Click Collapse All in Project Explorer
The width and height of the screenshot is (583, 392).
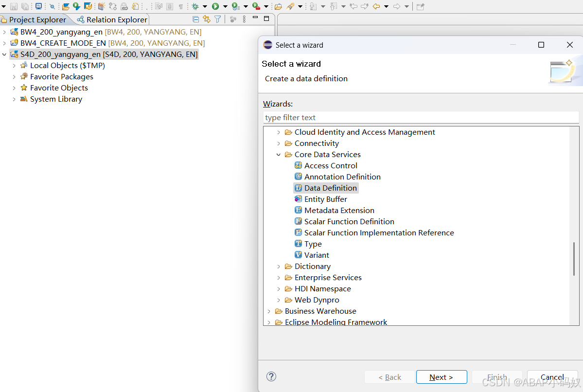click(195, 19)
